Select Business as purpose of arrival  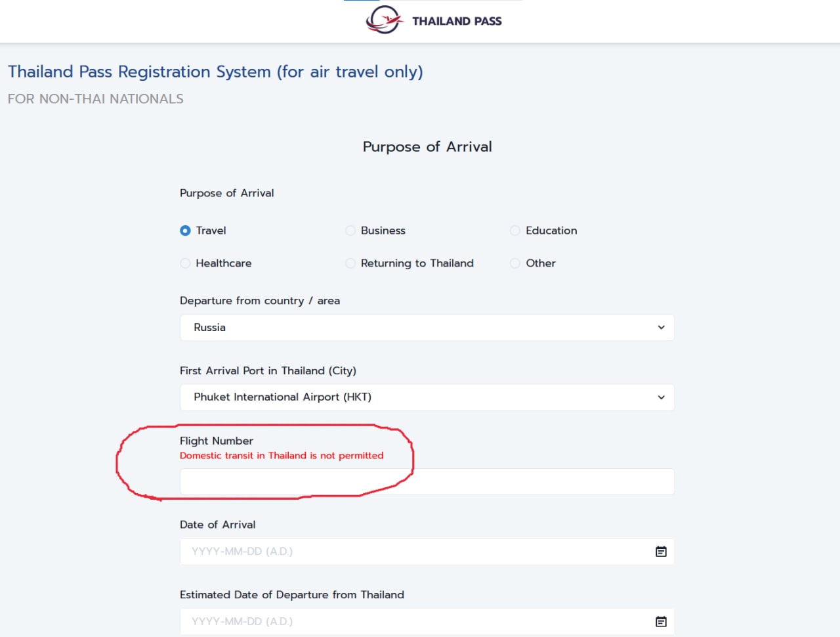click(350, 231)
